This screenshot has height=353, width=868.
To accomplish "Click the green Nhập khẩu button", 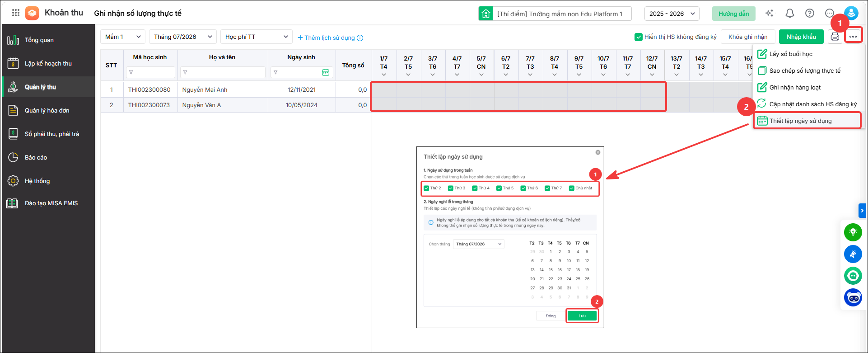I will tap(802, 37).
